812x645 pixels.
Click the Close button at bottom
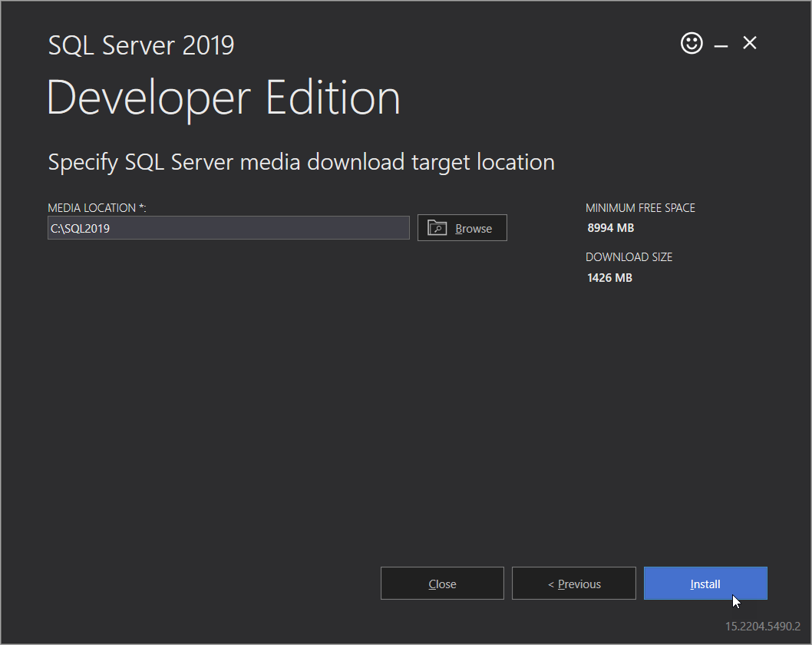click(x=442, y=584)
